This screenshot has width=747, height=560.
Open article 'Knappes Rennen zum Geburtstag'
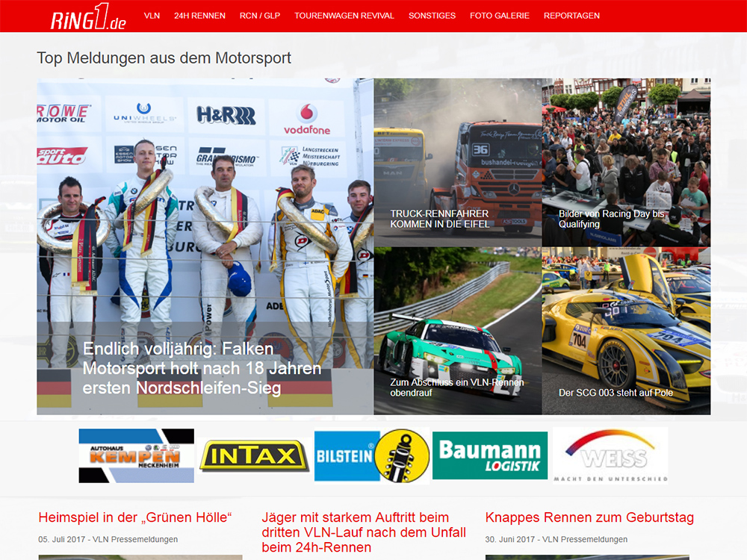click(x=589, y=517)
